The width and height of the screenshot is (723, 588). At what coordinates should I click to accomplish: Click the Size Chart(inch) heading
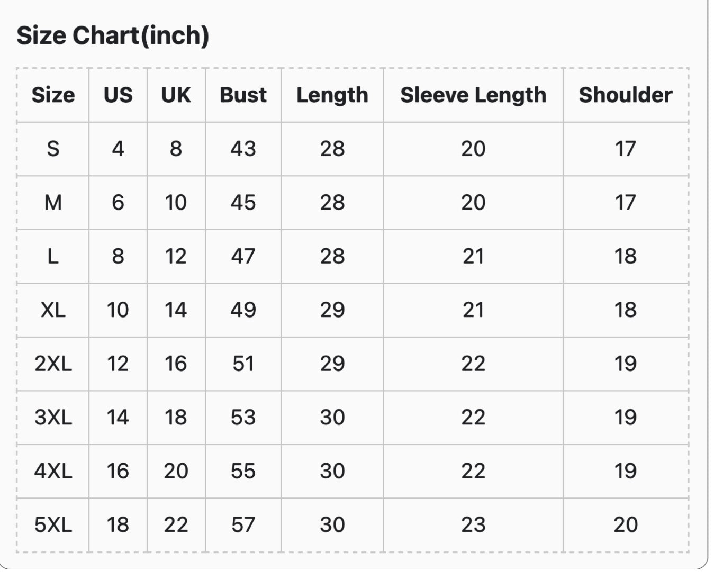pos(113,35)
